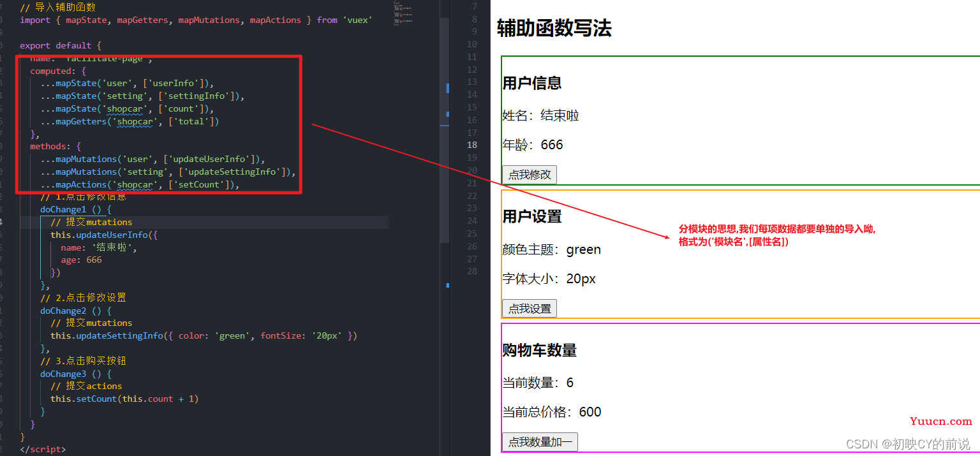The width and height of the screenshot is (980, 456).
Task: Click the 购物车数量 section heading
Action: click(x=540, y=350)
